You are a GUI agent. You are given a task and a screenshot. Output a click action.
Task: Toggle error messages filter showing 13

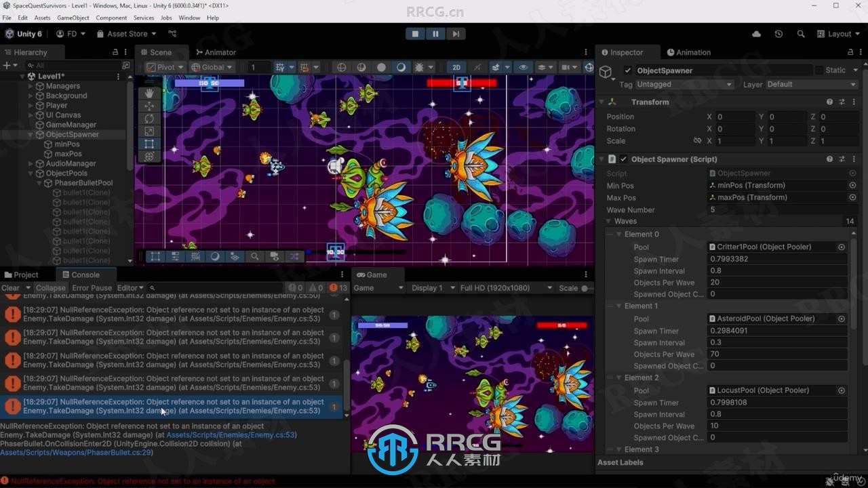[338, 288]
